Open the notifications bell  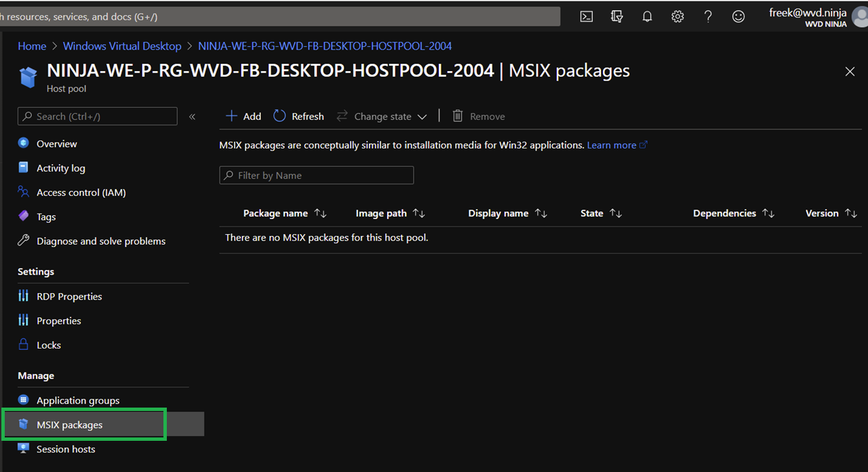647,16
